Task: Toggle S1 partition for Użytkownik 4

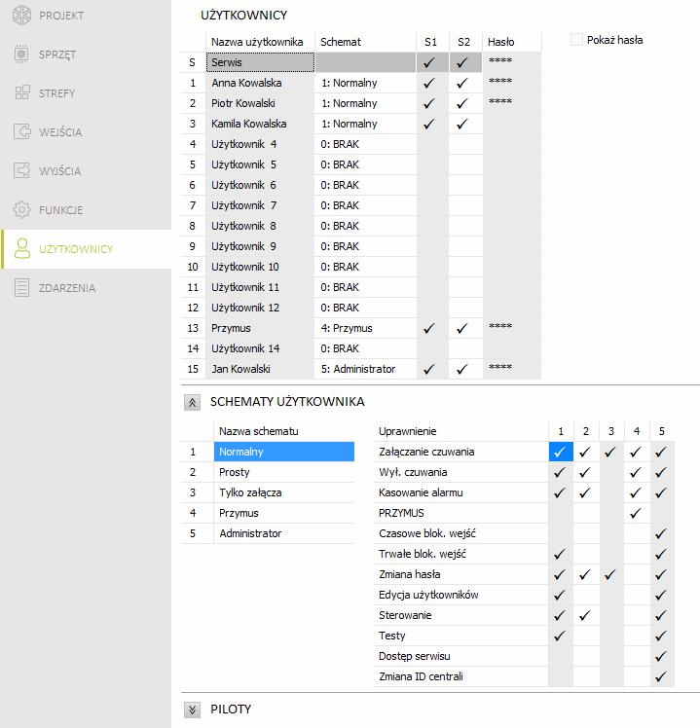Action: [x=432, y=144]
